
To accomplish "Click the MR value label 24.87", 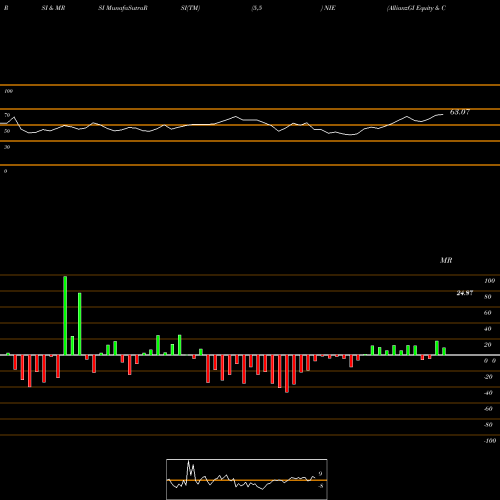I will pyautogui.click(x=465, y=293).
